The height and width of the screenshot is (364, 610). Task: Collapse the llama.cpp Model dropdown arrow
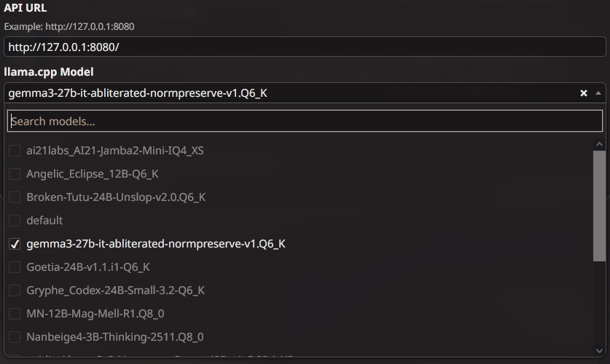click(598, 93)
